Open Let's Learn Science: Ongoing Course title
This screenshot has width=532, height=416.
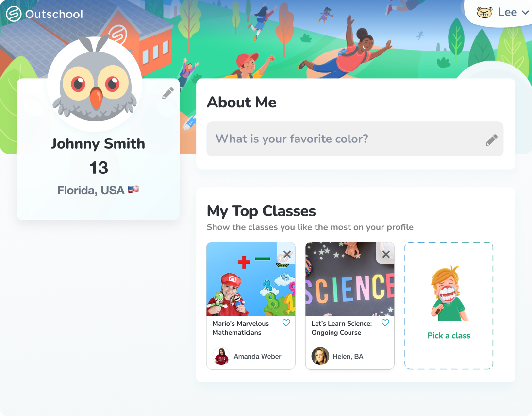click(x=341, y=328)
